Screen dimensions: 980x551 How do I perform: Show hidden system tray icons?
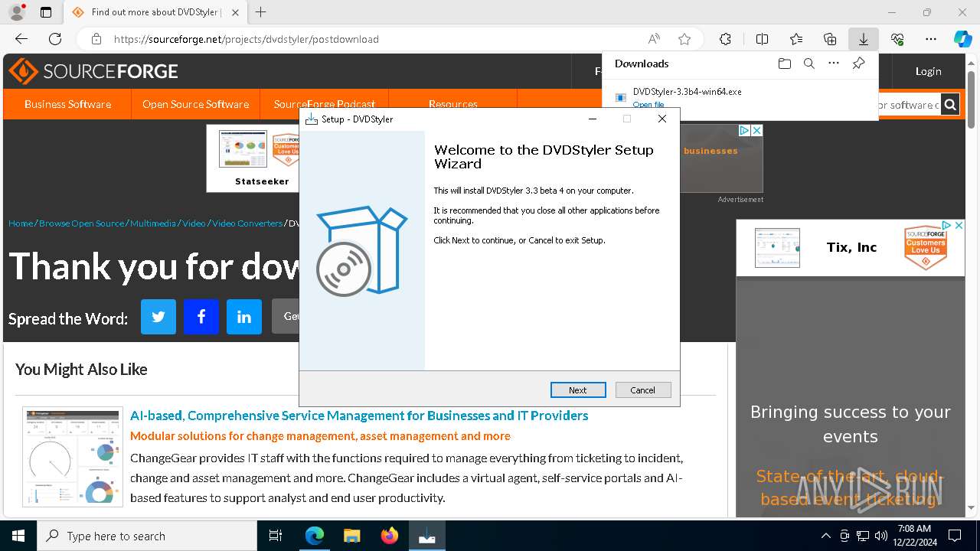[x=825, y=536]
